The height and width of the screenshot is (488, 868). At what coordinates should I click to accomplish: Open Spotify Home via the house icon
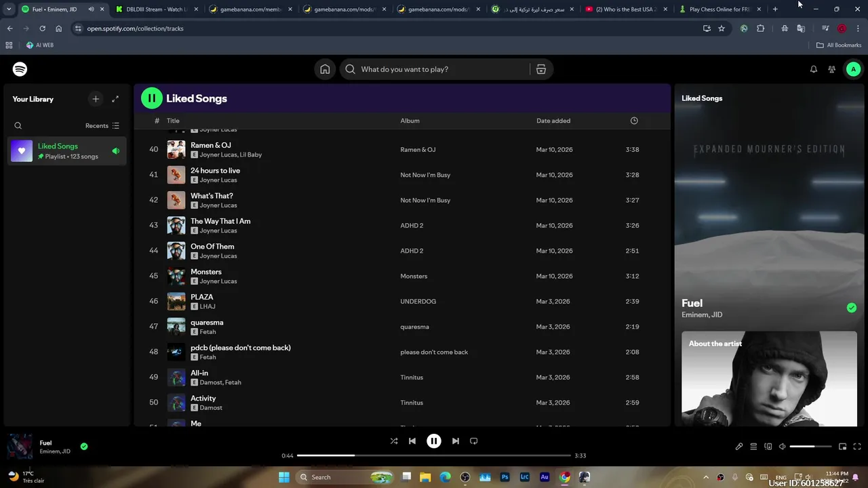point(325,69)
